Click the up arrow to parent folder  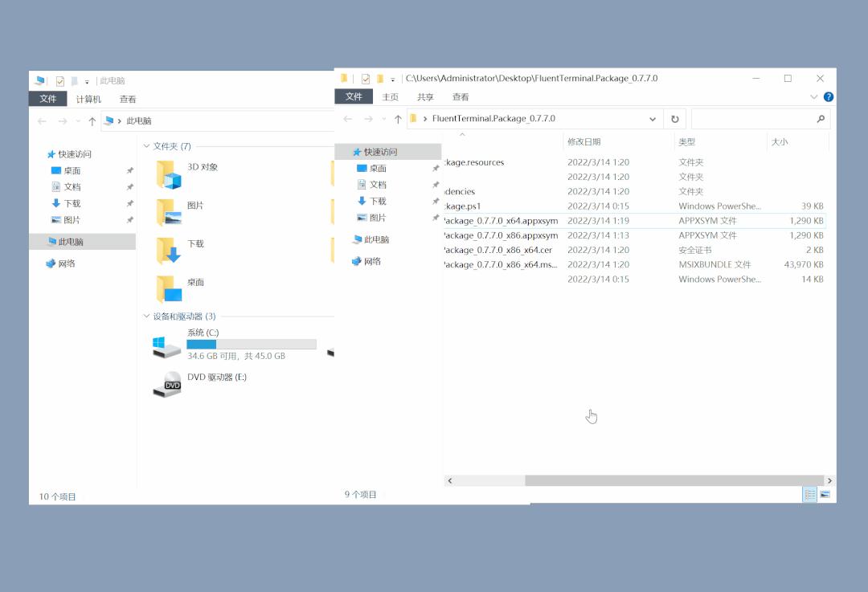(x=398, y=118)
